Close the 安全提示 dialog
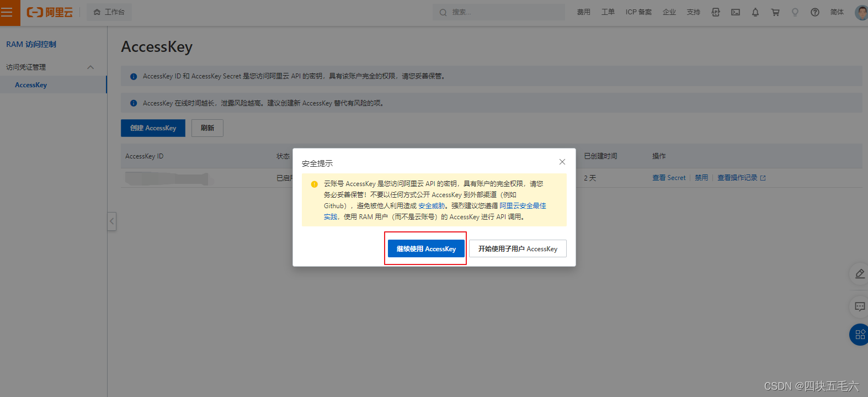This screenshot has height=397, width=868. [x=562, y=162]
